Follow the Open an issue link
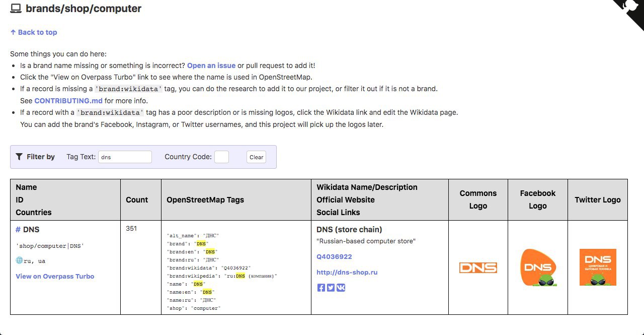Screen dimensions: 644x335 tap(211, 65)
